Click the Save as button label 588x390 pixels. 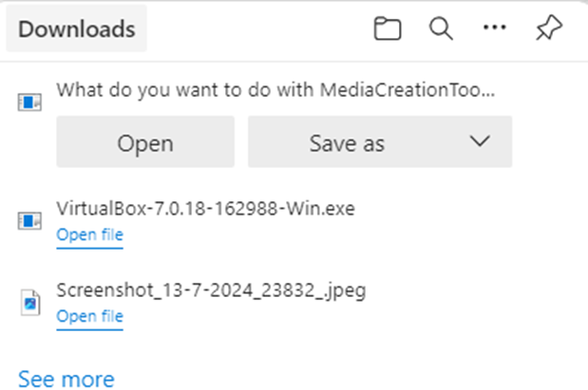point(347,143)
